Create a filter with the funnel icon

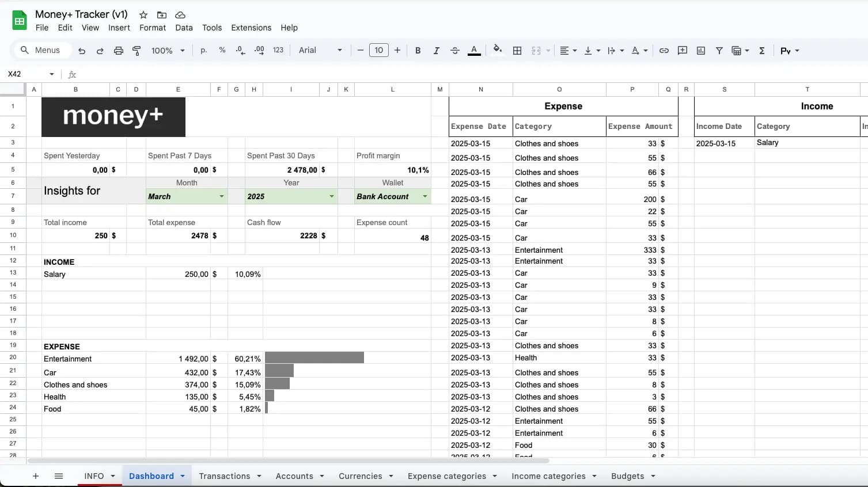[x=719, y=51]
